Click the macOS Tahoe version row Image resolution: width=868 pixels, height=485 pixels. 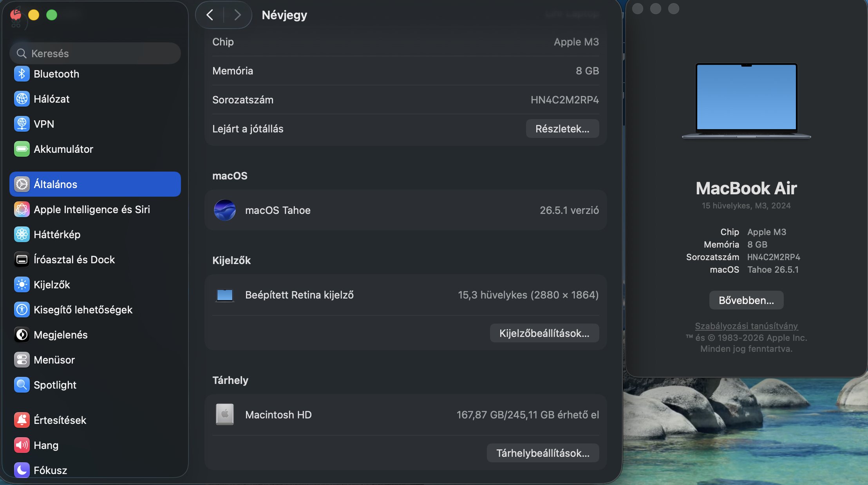click(406, 210)
